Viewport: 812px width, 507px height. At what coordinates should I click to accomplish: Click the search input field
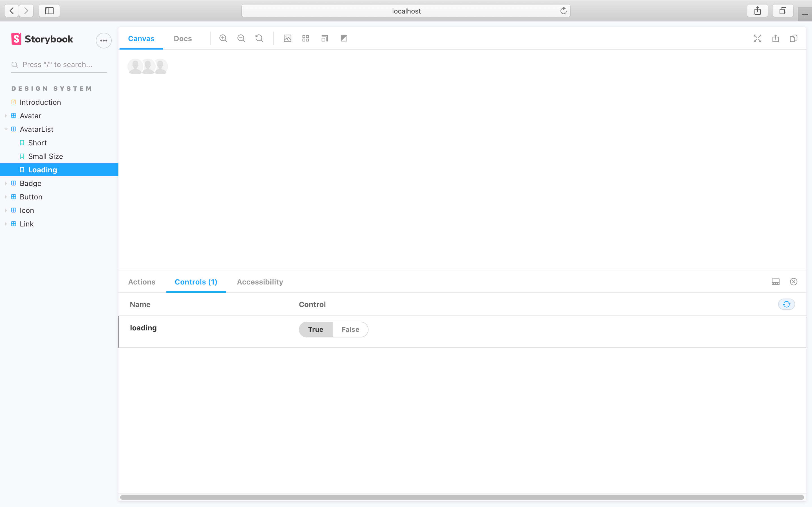[x=59, y=64]
